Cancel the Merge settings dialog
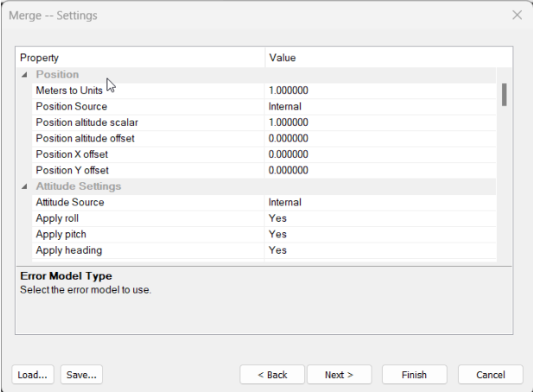This screenshot has height=392, width=533. pos(490,375)
